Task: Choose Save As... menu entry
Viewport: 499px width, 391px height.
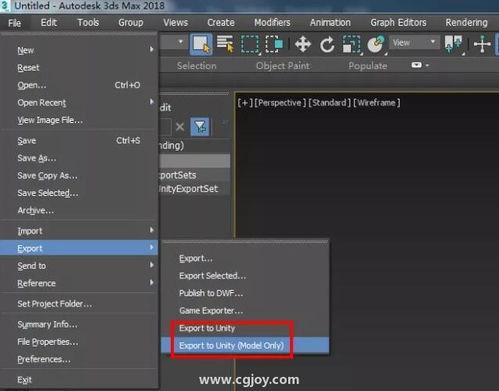Action: click(x=79, y=158)
